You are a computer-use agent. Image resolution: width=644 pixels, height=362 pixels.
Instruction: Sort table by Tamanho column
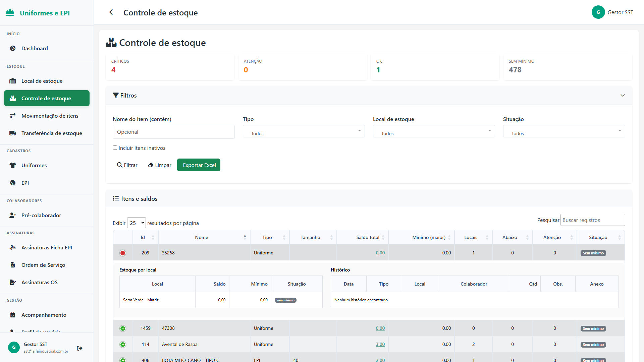pyautogui.click(x=313, y=238)
